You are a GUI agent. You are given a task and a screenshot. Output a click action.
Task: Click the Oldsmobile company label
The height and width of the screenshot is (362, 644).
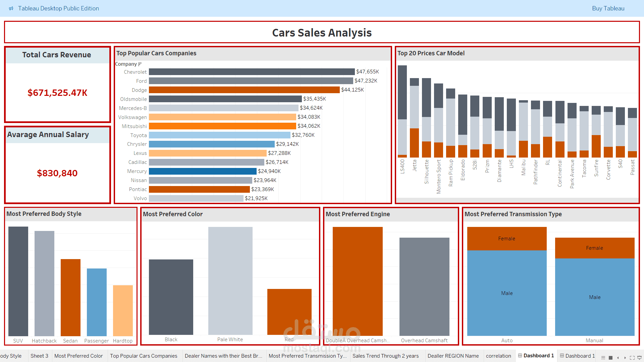pyautogui.click(x=133, y=99)
